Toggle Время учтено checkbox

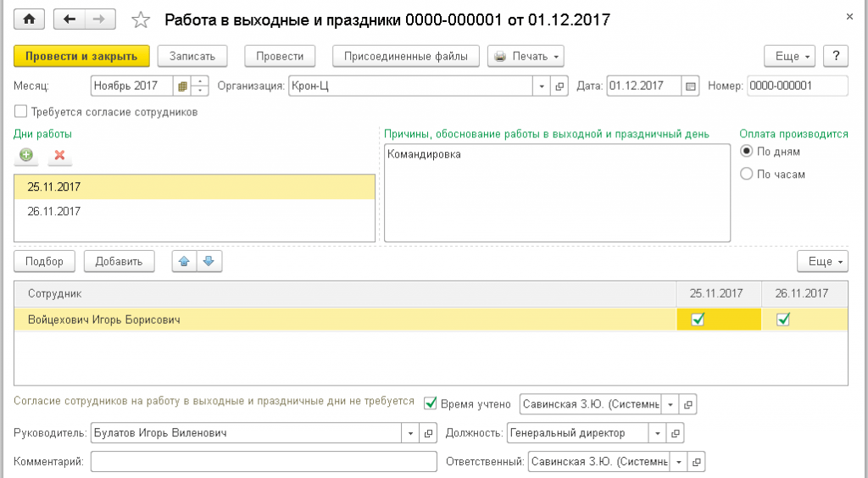[x=430, y=403]
